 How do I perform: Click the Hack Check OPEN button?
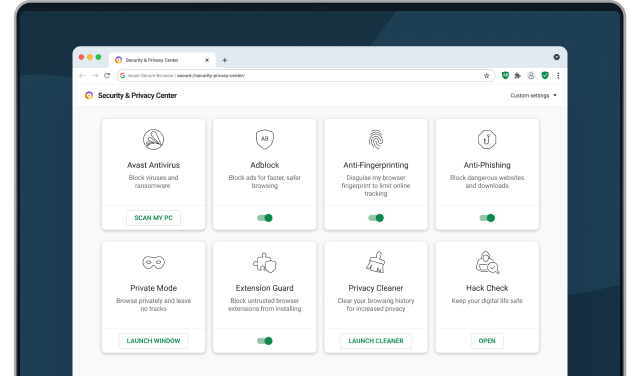487,341
